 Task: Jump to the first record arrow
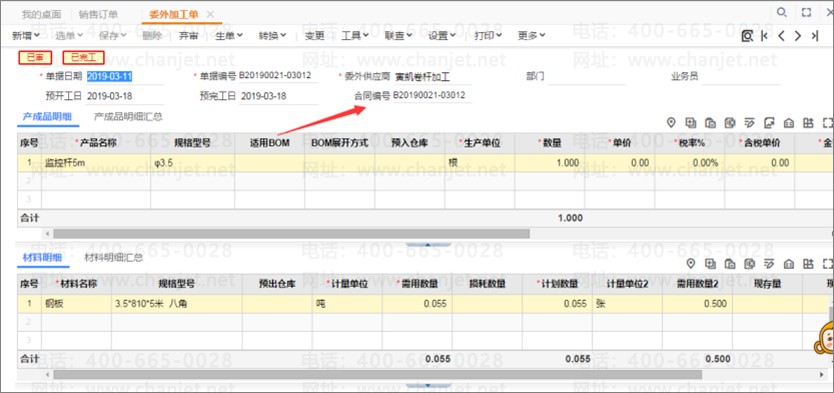coord(764,36)
